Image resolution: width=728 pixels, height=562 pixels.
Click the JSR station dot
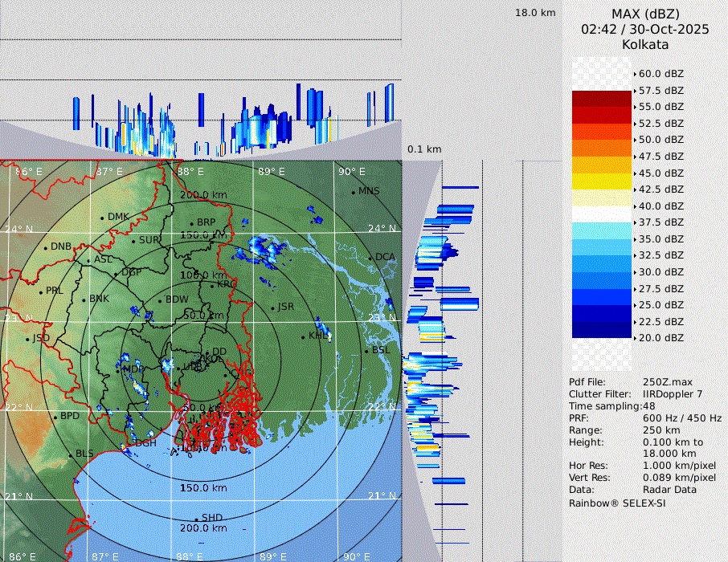pos(273,307)
